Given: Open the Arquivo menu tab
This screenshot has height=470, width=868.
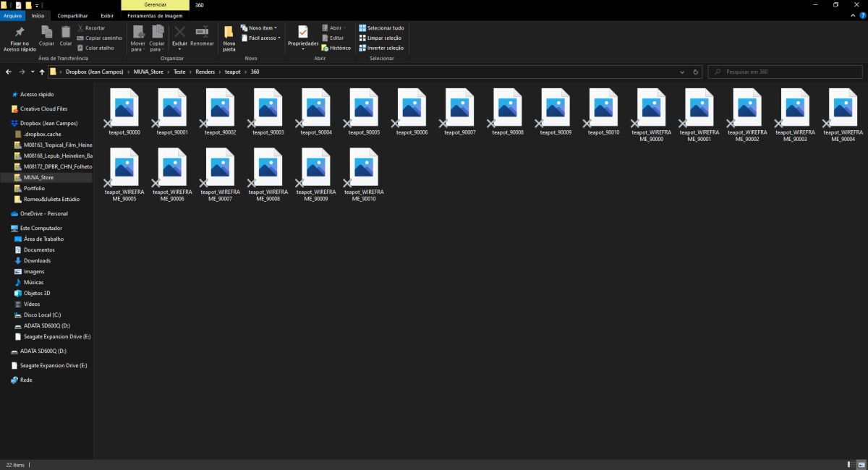Looking at the screenshot, I should click(13, 15).
